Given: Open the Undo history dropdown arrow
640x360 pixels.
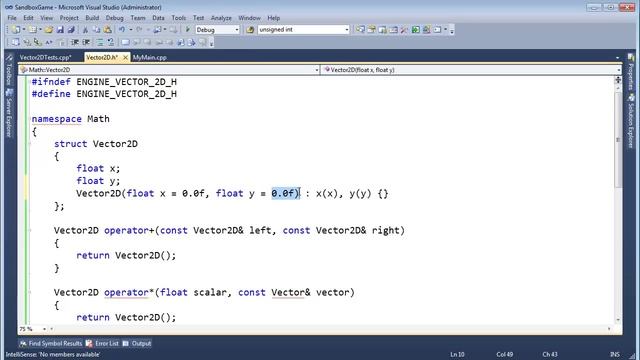Looking at the screenshot, I should [x=131, y=30].
